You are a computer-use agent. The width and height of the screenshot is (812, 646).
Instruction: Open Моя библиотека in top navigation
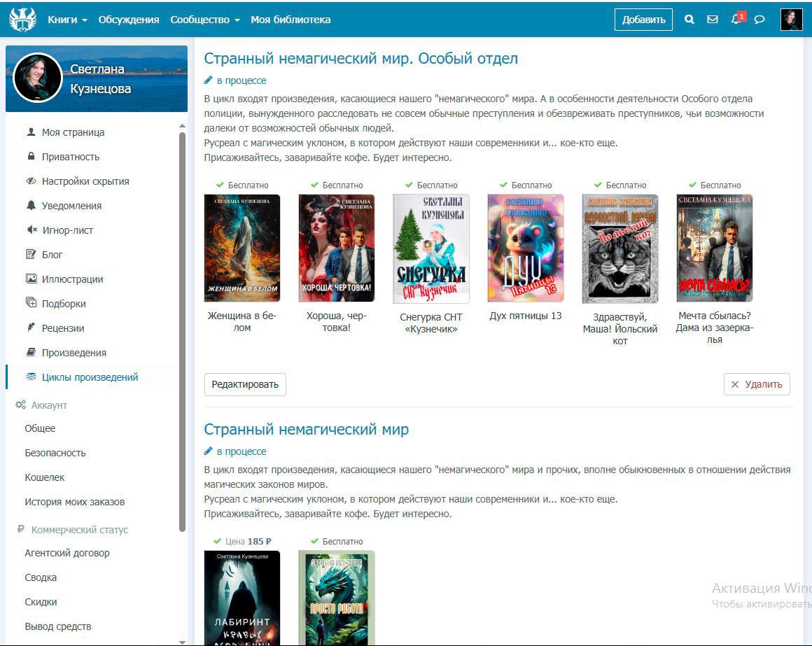click(x=290, y=20)
